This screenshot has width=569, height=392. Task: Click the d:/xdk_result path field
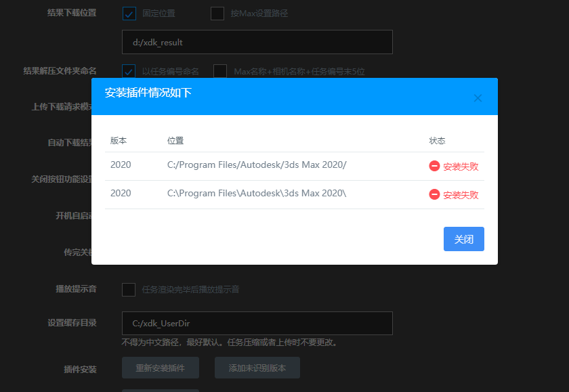(257, 42)
